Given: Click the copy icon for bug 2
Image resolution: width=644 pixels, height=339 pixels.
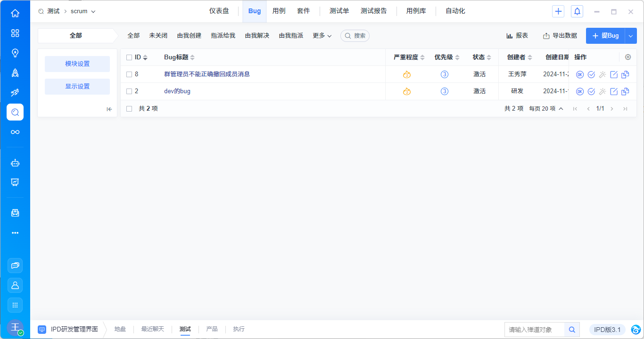Looking at the screenshot, I should click(x=625, y=91).
